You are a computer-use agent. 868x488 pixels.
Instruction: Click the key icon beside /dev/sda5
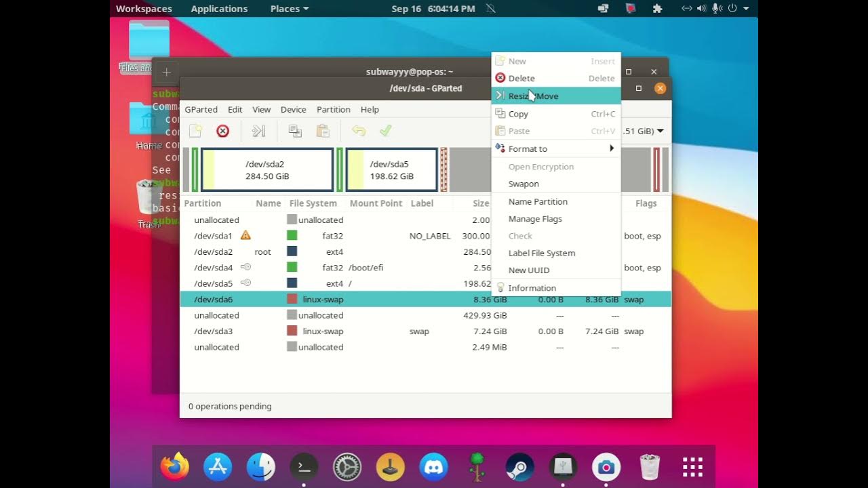point(245,283)
